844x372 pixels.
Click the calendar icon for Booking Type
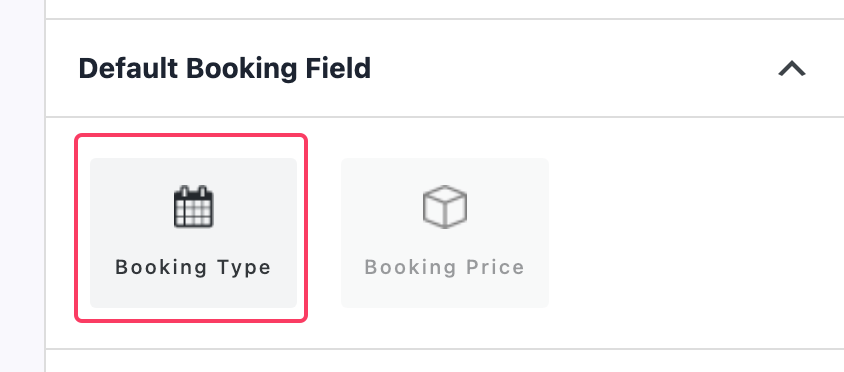point(194,207)
